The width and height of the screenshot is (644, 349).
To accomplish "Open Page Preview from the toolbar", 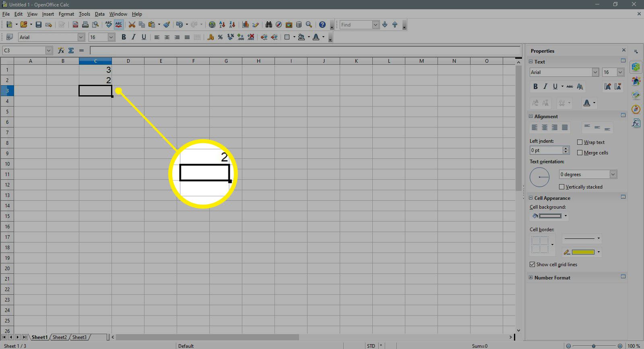I will (x=95, y=25).
